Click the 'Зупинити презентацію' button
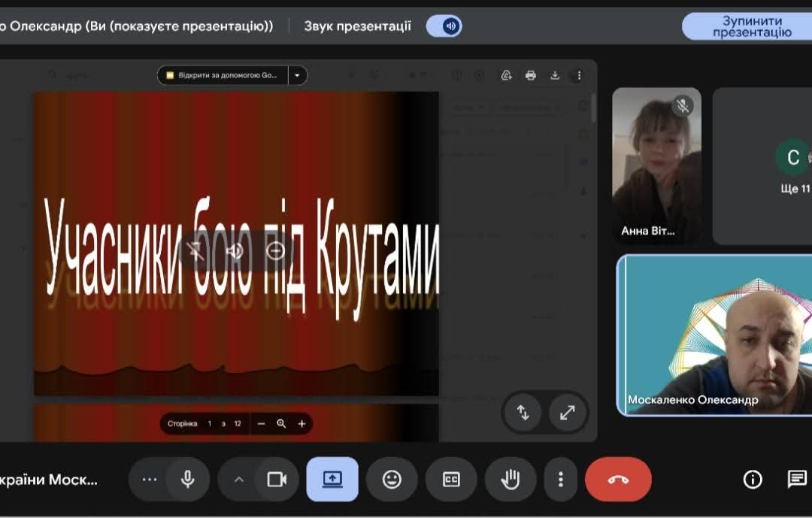Viewport: 812px width, 518px height. [751, 26]
